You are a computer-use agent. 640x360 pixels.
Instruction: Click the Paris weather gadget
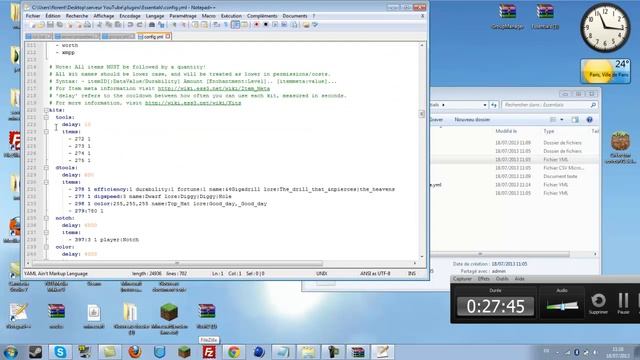tap(605, 71)
